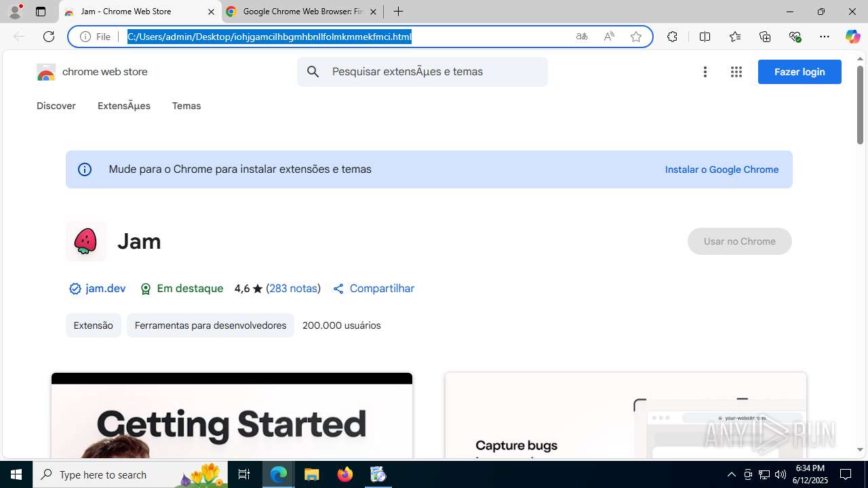Select the Extensão category chip
This screenshot has height=488, width=868.
pos(94,325)
